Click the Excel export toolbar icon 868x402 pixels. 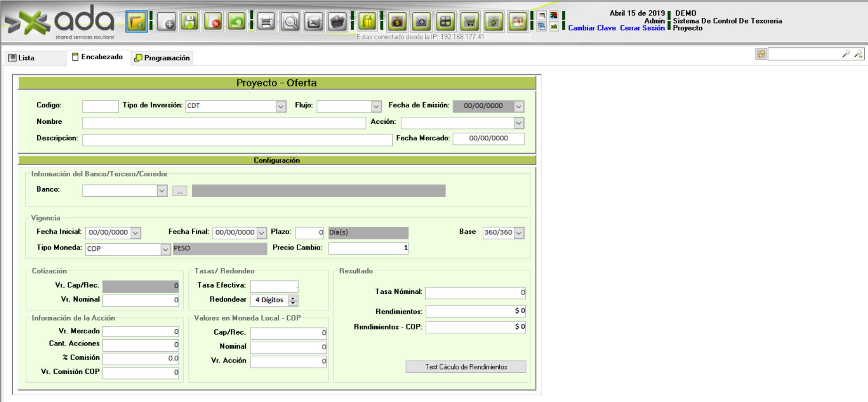coord(314,22)
